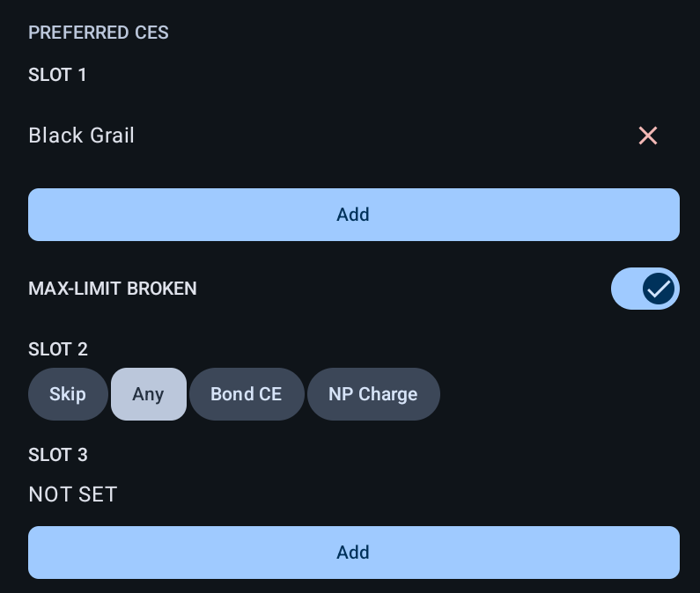Screen dimensions: 700x593
Task: Pick the Bond CE chip
Action: [x=246, y=394]
